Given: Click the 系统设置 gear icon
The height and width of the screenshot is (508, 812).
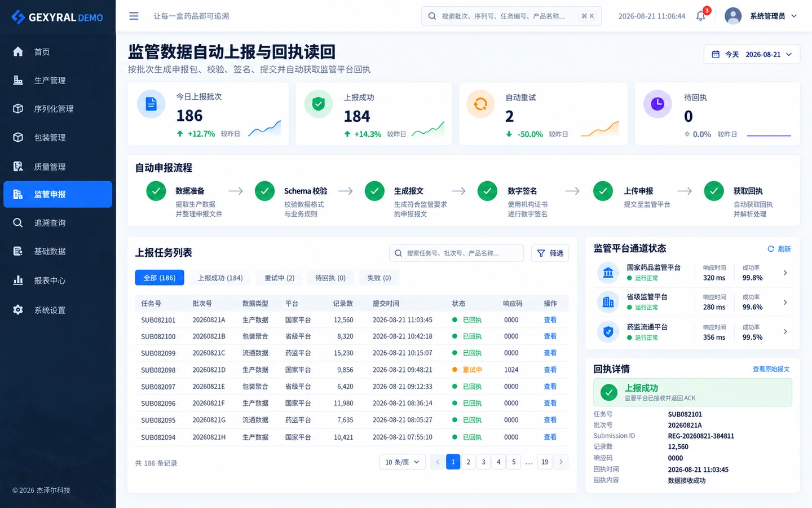Looking at the screenshot, I should [x=18, y=310].
